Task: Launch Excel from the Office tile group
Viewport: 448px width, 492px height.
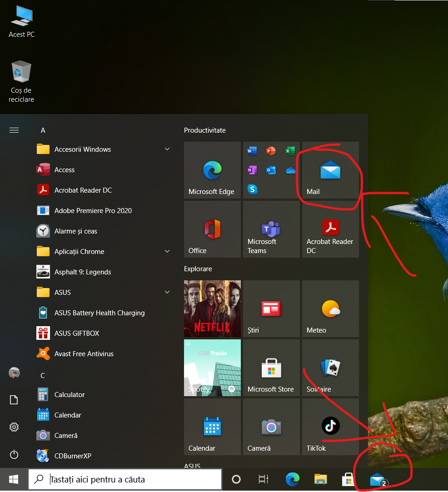Action: click(290, 151)
